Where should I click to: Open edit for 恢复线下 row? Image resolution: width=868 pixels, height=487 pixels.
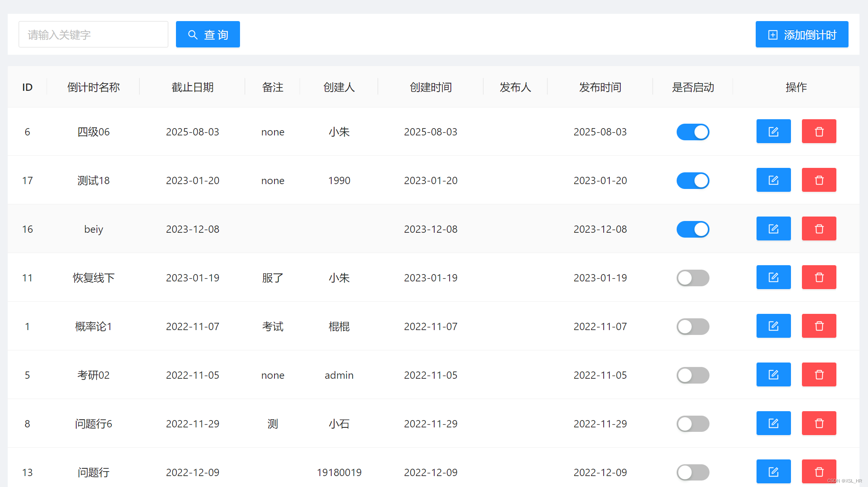773,277
